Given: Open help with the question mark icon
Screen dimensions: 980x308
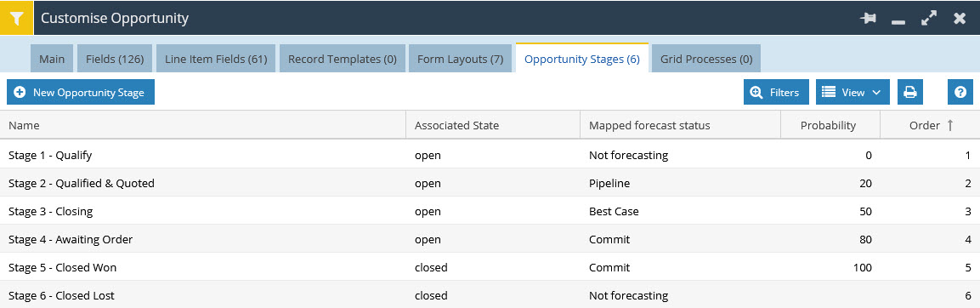Looking at the screenshot, I should click(960, 92).
